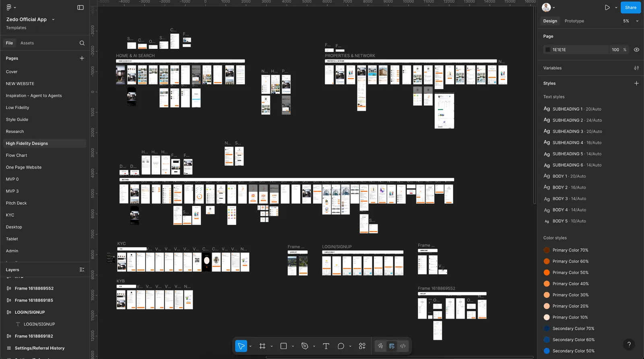Image resolution: width=644 pixels, height=359 pixels.
Task: Select Secondary Color 50% swatch
Action: click(x=547, y=351)
